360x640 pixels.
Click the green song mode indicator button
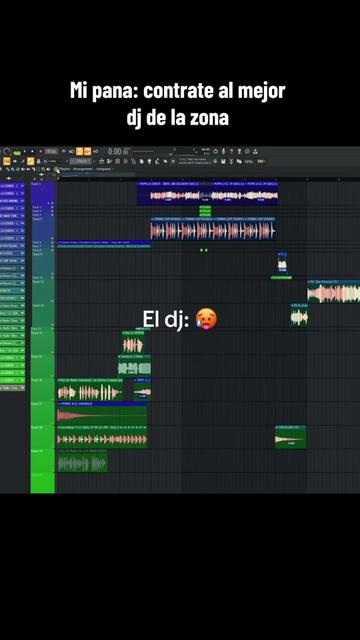coord(16,152)
